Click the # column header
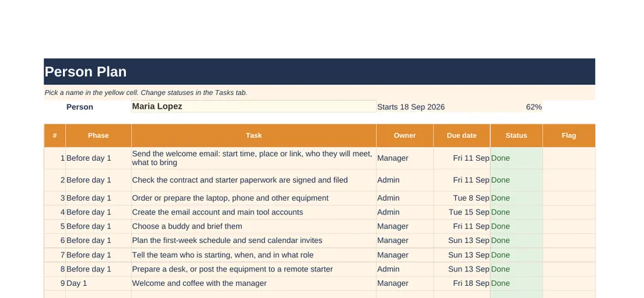 [x=54, y=136]
